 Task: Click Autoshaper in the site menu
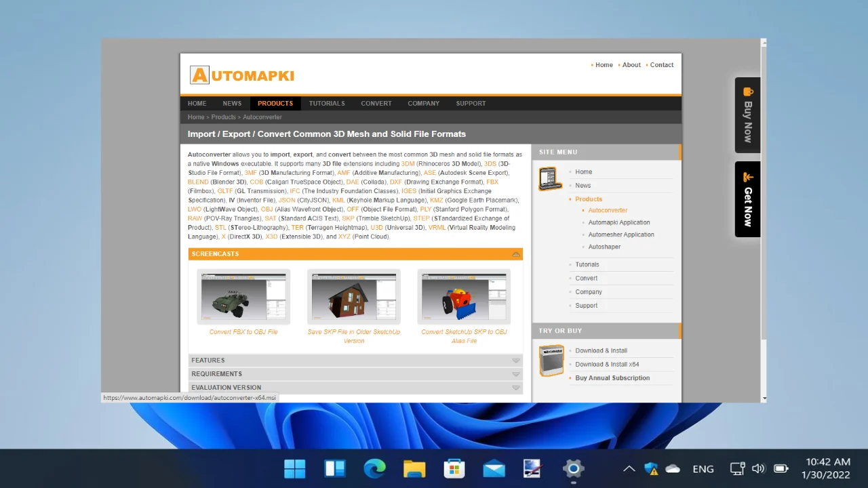click(x=604, y=247)
